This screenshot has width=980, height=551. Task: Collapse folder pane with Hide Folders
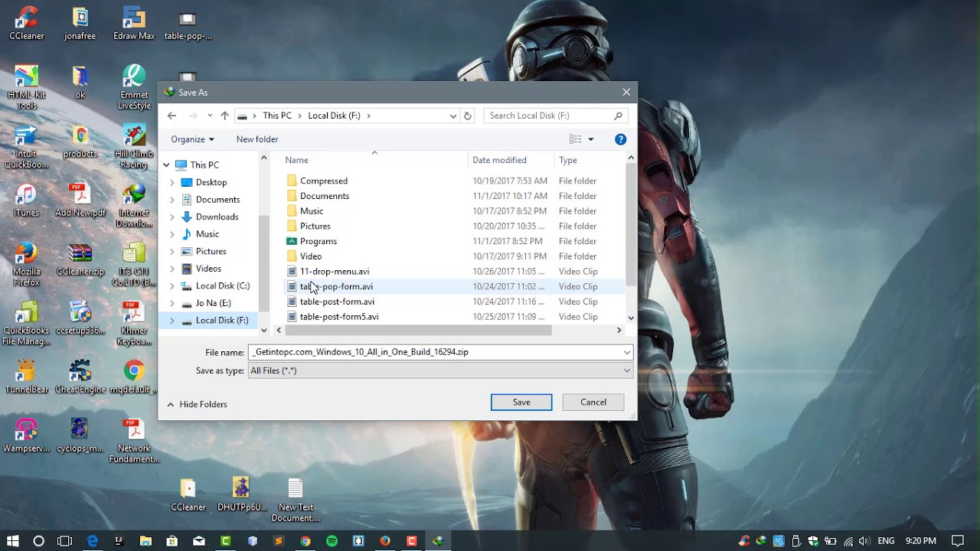click(x=197, y=404)
